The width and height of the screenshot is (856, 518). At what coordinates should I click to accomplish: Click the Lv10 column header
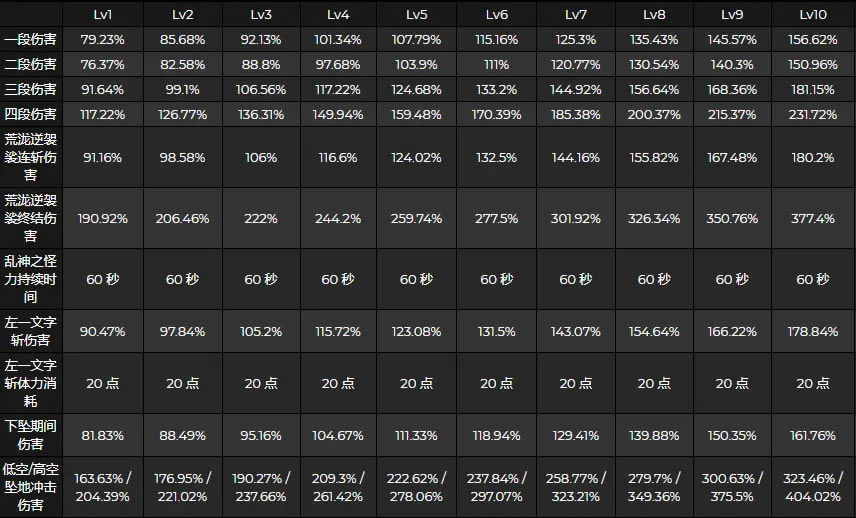tap(814, 15)
